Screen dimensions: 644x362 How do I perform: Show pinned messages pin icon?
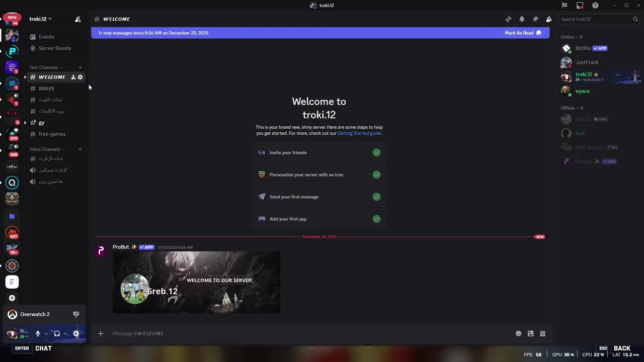[535, 19]
